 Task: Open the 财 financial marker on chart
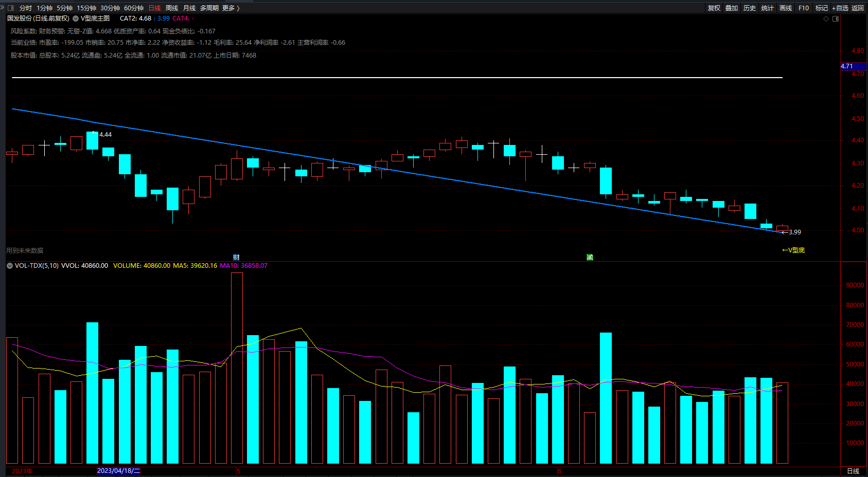(236, 257)
